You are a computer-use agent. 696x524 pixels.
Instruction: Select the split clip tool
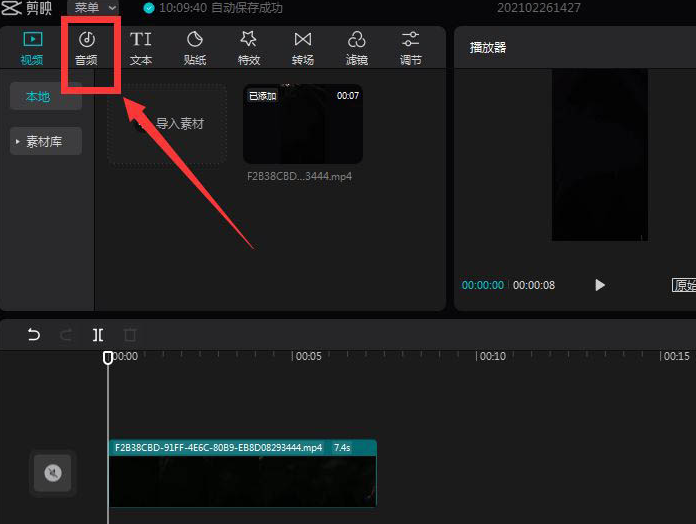click(x=98, y=335)
